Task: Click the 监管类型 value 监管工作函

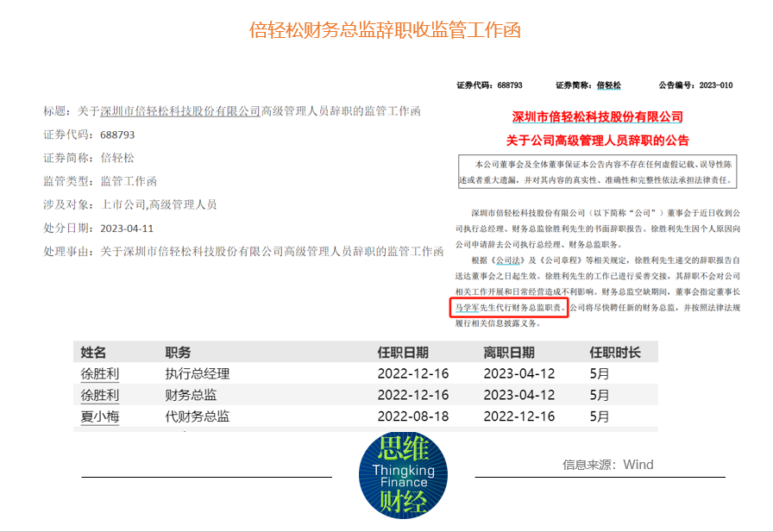Action: 129,181
